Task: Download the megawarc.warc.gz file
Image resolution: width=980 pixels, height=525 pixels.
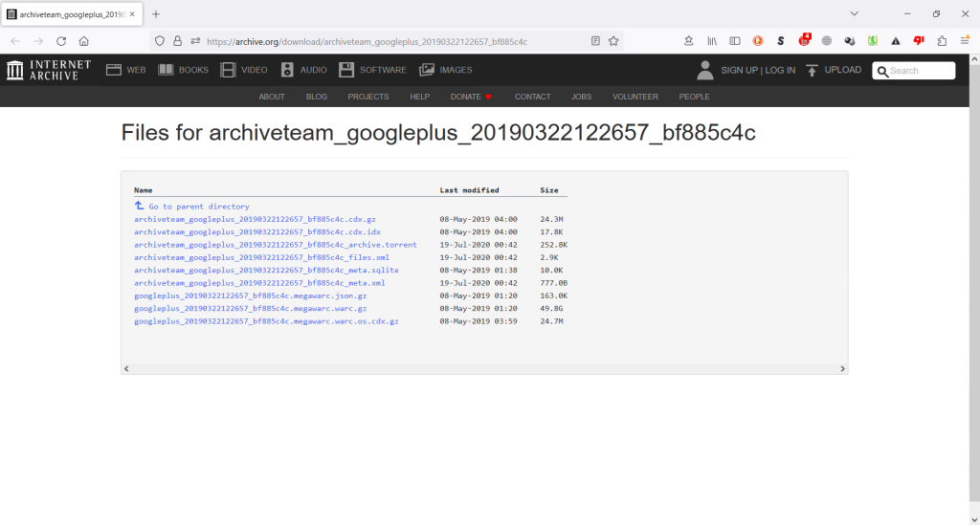Action: click(251, 308)
